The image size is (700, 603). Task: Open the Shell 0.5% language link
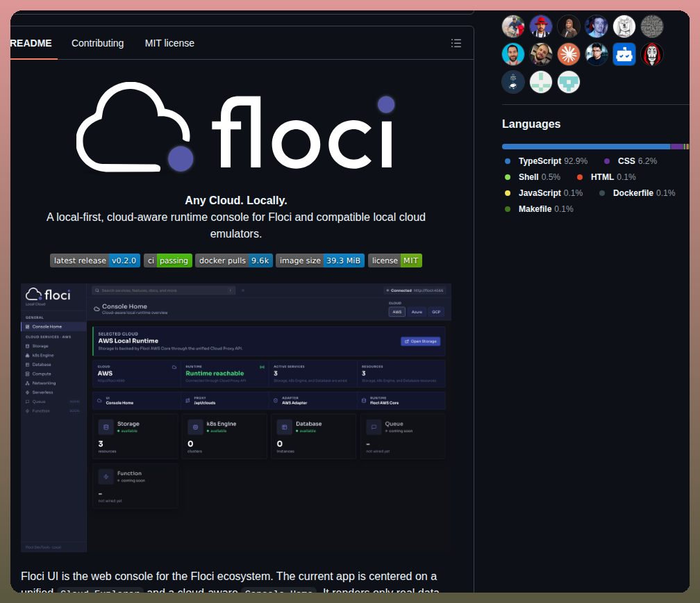point(532,177)
